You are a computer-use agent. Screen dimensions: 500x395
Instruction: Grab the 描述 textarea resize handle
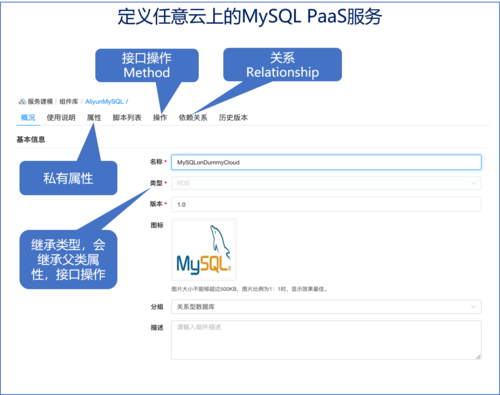(478, 356)
